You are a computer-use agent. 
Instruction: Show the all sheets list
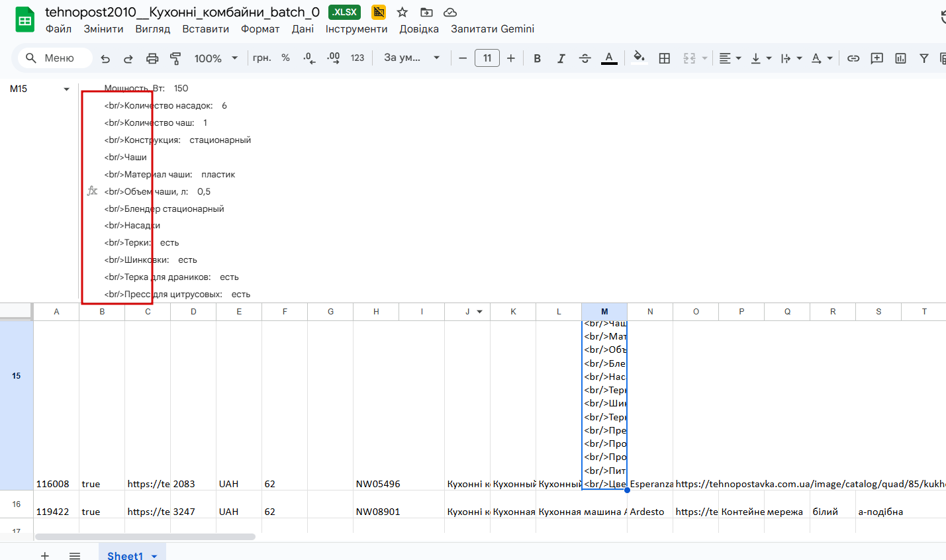[x=75, y=555]
